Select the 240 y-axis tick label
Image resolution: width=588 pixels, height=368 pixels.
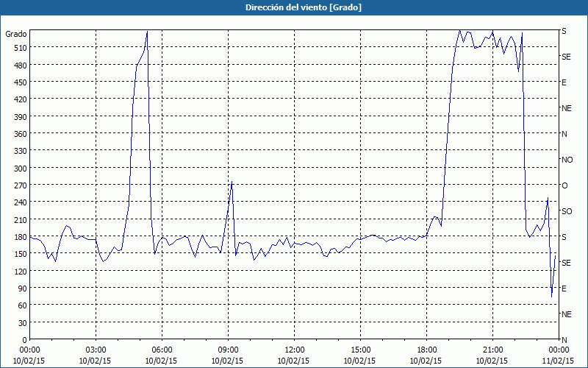click(21, 202)
